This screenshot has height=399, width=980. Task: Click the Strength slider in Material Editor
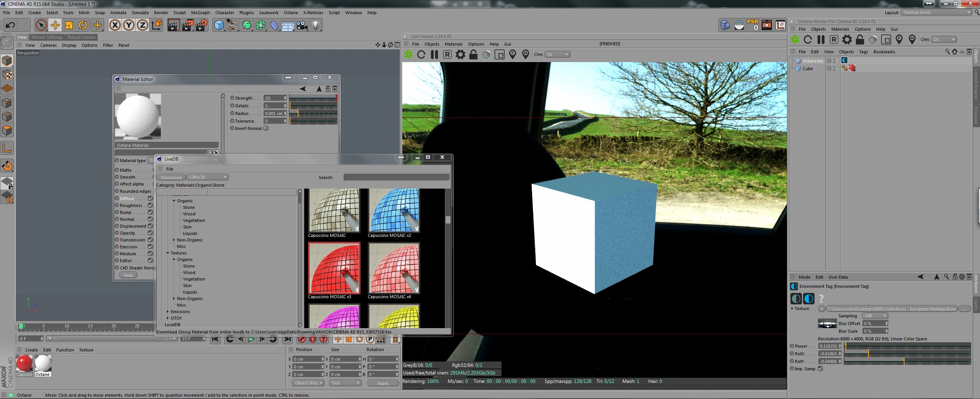tap(313, 98)
